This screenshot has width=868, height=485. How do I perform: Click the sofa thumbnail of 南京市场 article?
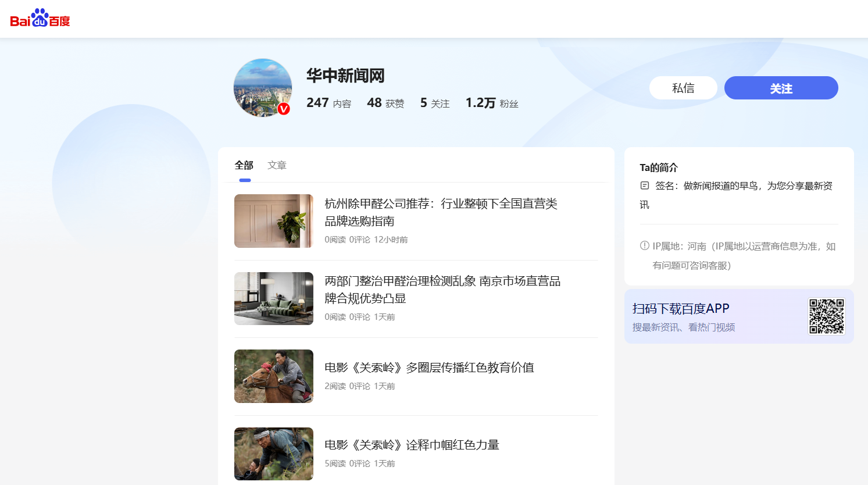274,298
